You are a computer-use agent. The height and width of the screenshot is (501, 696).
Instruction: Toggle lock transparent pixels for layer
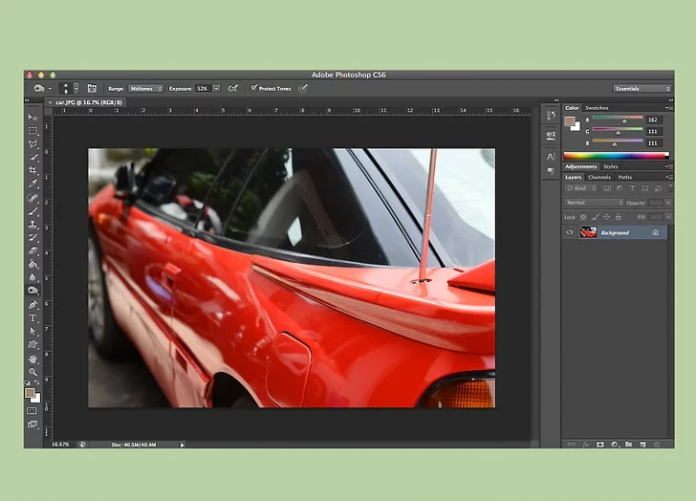point(583,216)
